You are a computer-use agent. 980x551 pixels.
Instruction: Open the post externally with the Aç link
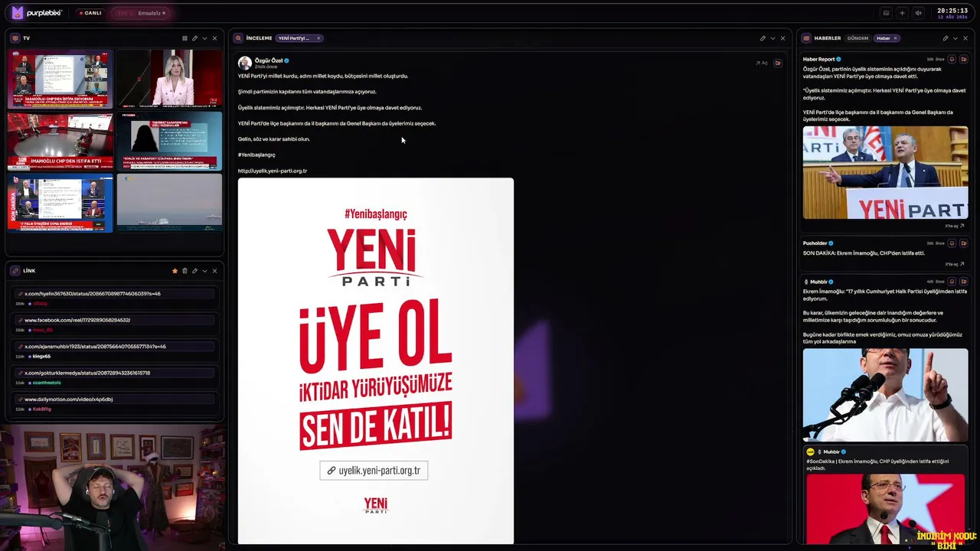point(762,63)
